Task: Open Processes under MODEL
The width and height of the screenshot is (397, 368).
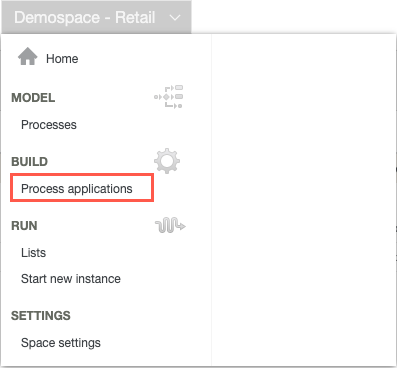Action: (x=49, y=125)
